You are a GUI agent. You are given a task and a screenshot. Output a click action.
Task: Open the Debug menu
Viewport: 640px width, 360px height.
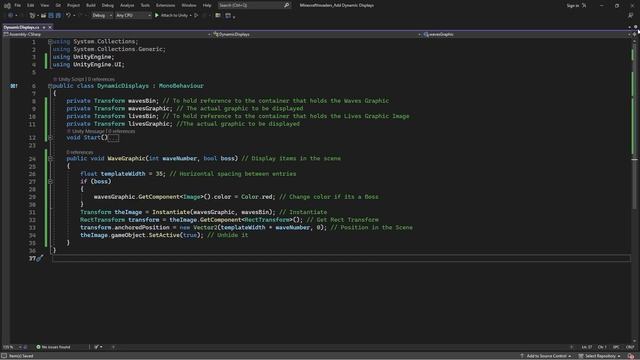tap(108, 5)
